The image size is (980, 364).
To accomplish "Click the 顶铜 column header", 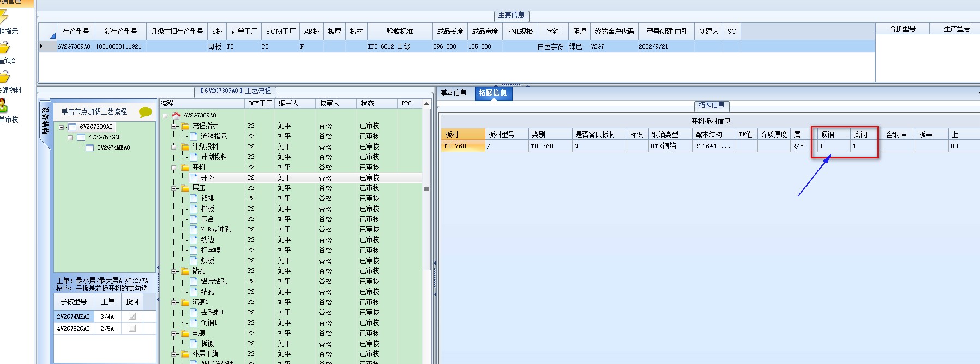I will pos(834,134).
